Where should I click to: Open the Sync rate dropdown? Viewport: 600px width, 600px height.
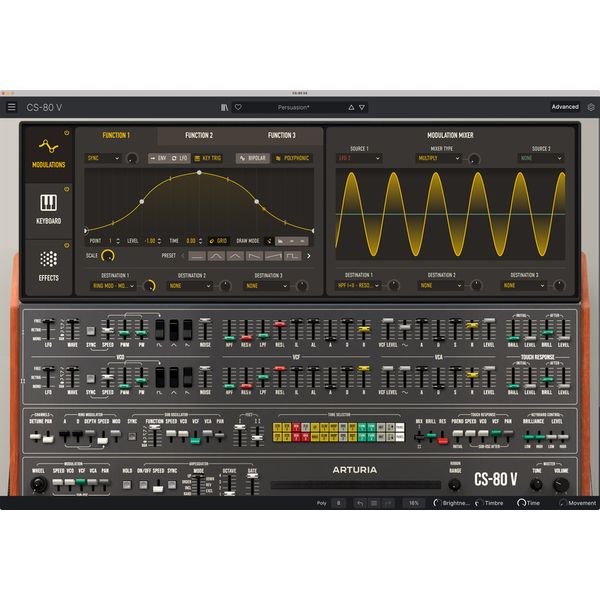(103, 158)
